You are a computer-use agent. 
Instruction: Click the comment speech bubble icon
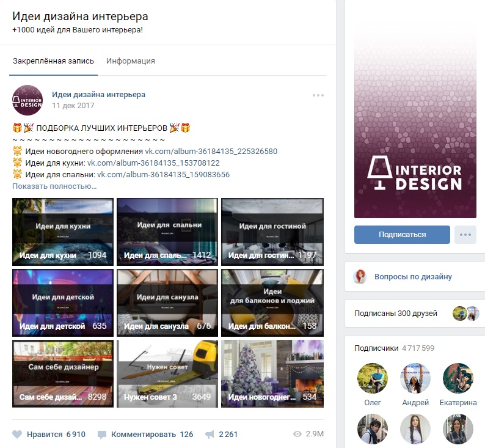(x=102, y=435)
